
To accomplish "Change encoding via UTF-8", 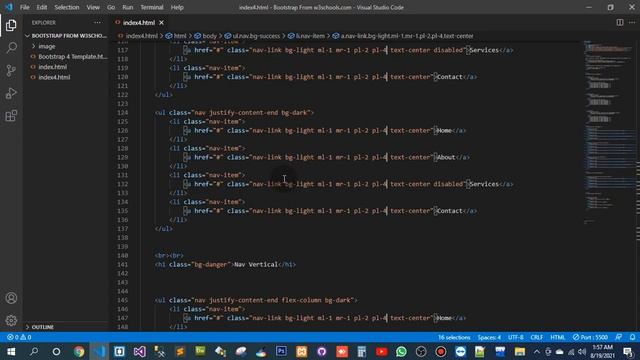I will [516, 337].
